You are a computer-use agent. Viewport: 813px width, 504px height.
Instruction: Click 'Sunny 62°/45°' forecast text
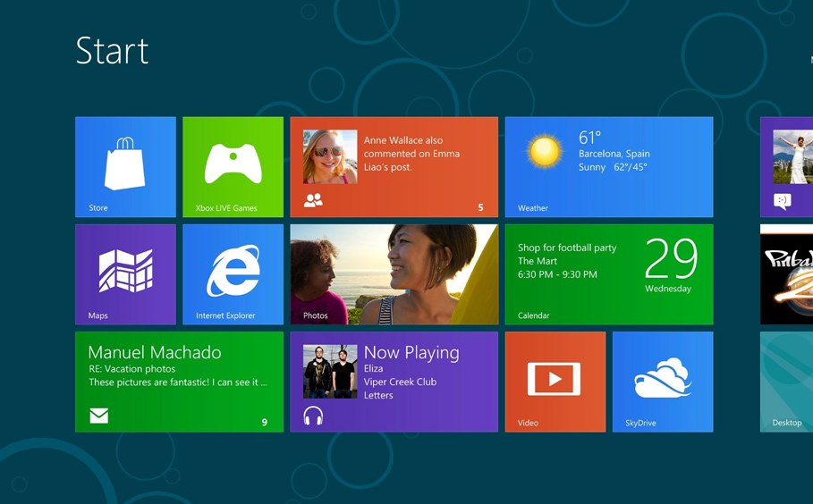click(x=613, y=167)
